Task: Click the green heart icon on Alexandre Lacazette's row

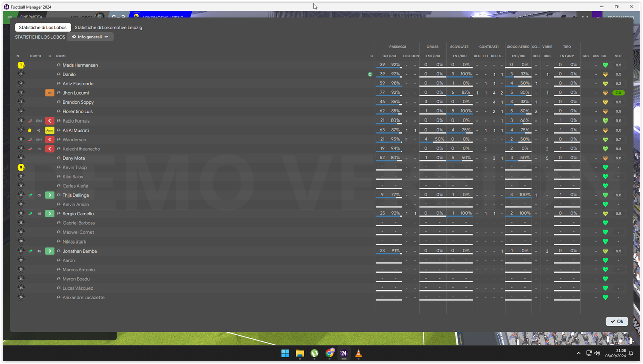Action: [x=605, y=297]
